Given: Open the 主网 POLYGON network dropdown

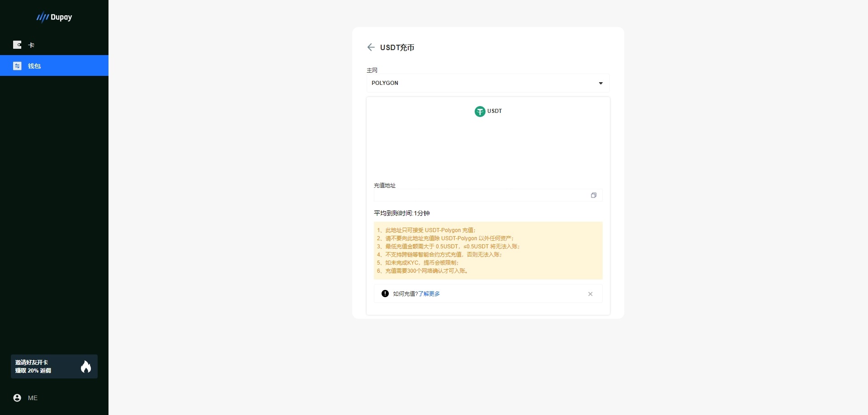Looking at the screenshot, I should pyautogui.click(x=488, y=83).
